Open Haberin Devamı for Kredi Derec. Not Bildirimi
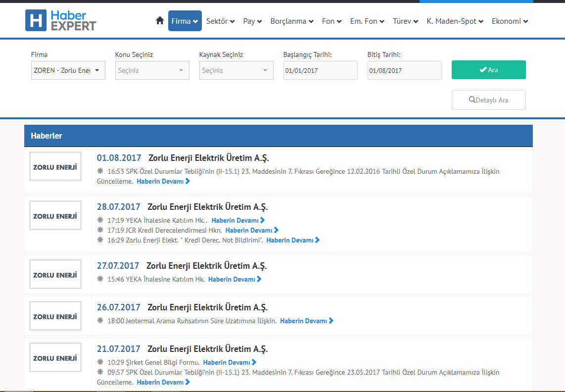Viewport: 565px width, 392px height. coord(293,240)
